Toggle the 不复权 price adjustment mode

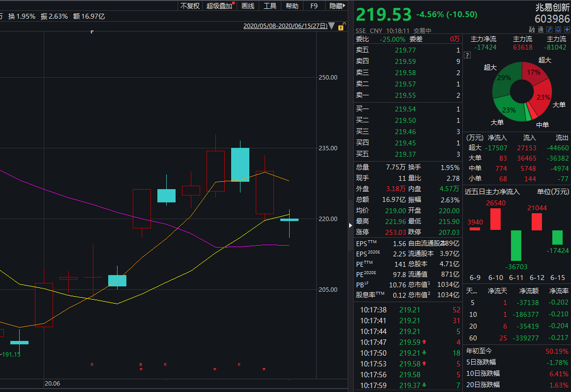pyautogui.click(x=190, y=6)
